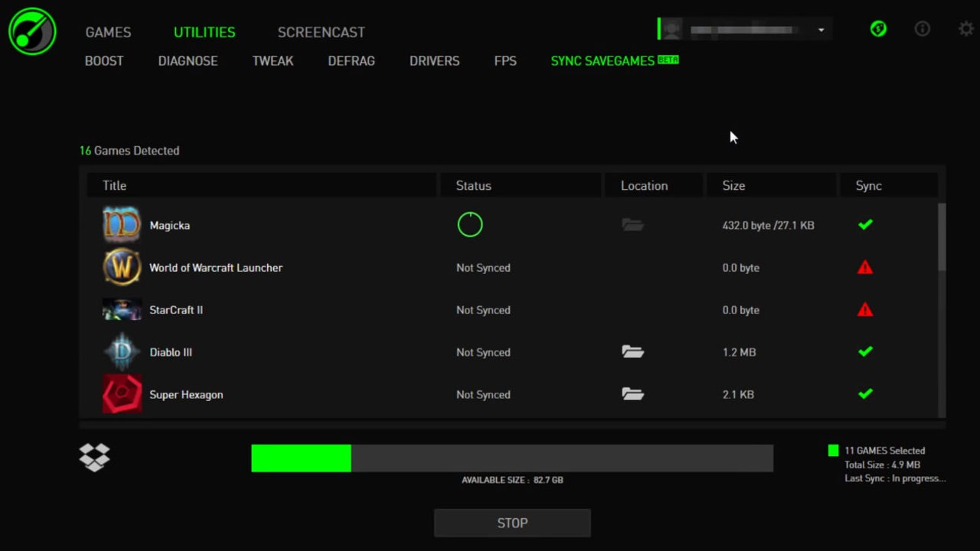Open the Razer Comms icon in header
The width and height of the screenshot is (980, 551).
(x=878, y=30)
